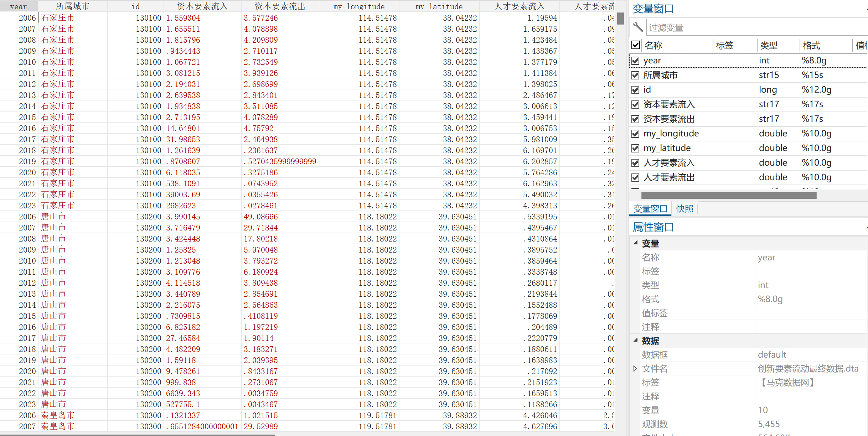This screenshot has width=868, height=436.
Task: Click the my_latitude column header in data grid
Action: [x=439, y=6]
